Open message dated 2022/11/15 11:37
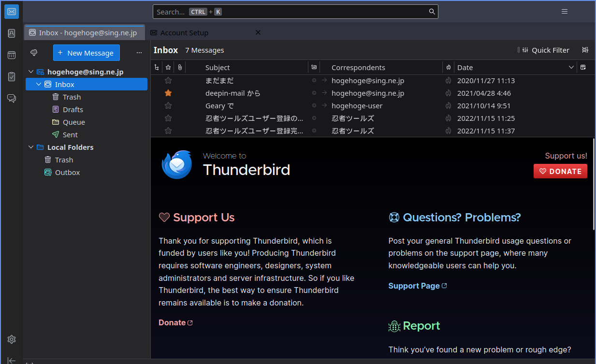Viewport: 596px width, 364px height. click(373, 131)
